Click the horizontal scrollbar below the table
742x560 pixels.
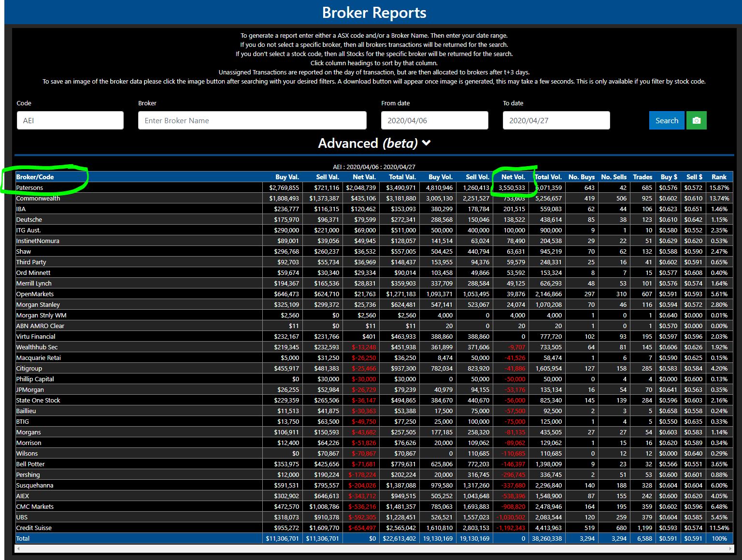[x=374, y=548]
